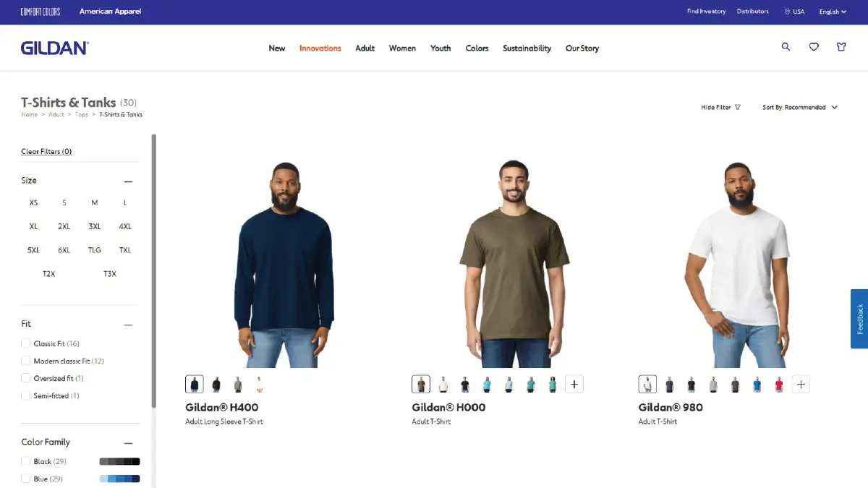Open the Innovations menu
868x488 pixels.
click(320, 48)
